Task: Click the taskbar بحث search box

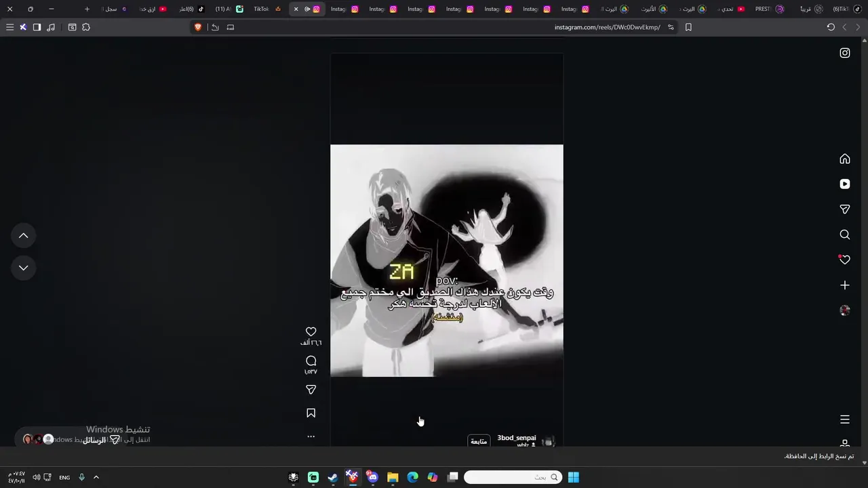Action: point(513,477)
